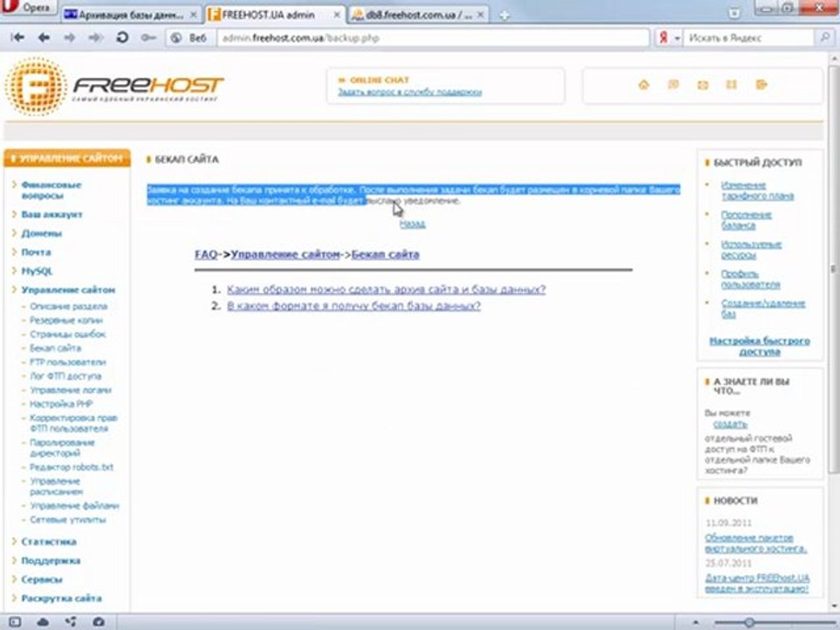Click the Яндекс search field
This screenshot has width=840, height=630.
point(748,38)
